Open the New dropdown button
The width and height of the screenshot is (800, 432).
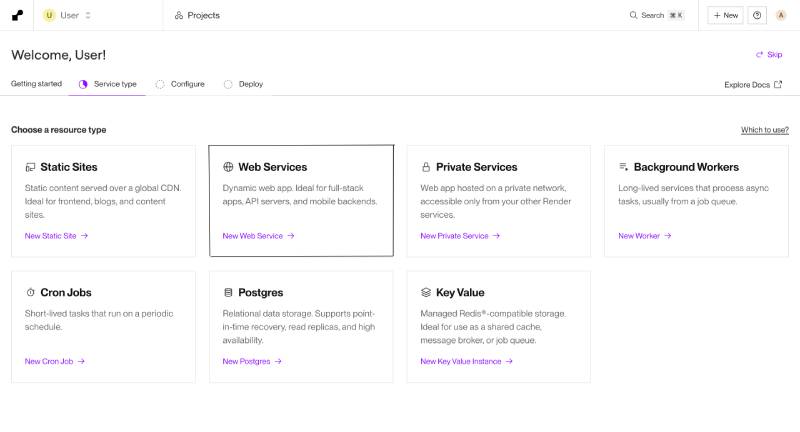coord(725,15)
